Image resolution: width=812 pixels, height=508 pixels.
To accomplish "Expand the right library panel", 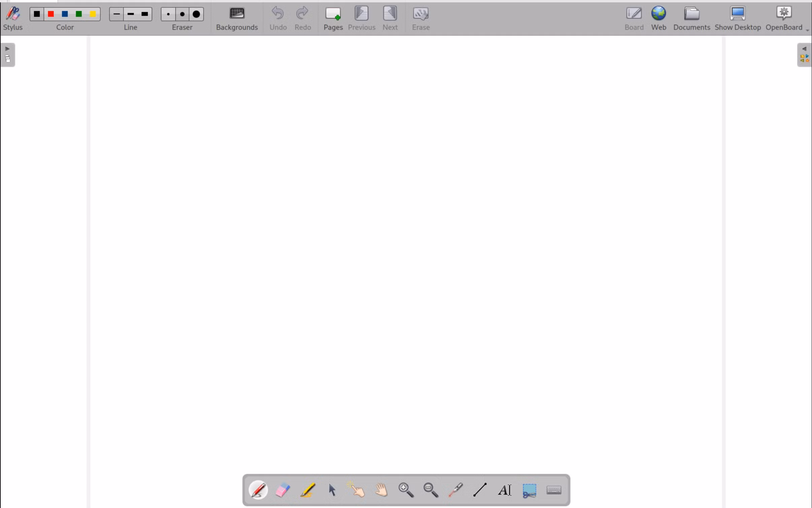I will tap(804, 55).
